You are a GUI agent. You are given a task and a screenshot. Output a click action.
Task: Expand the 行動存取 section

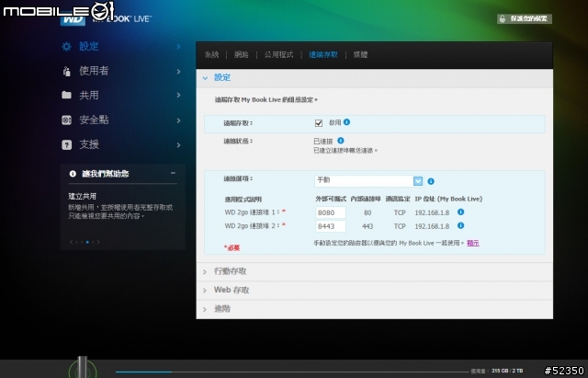[x=374, y=271]
